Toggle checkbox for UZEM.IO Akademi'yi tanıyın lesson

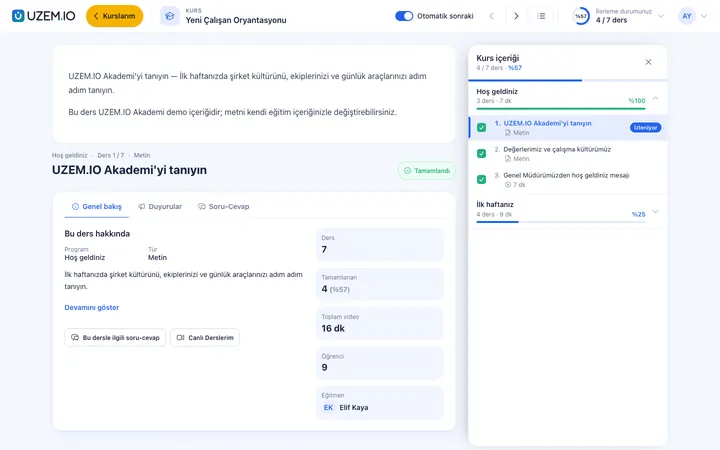coord(481,128)
